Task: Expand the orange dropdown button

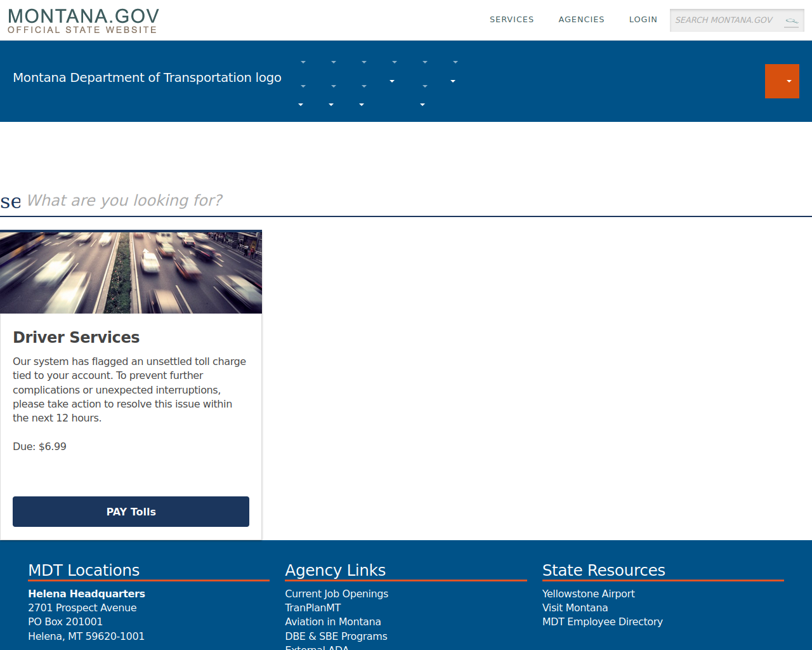Action: (x=782, y=81)
